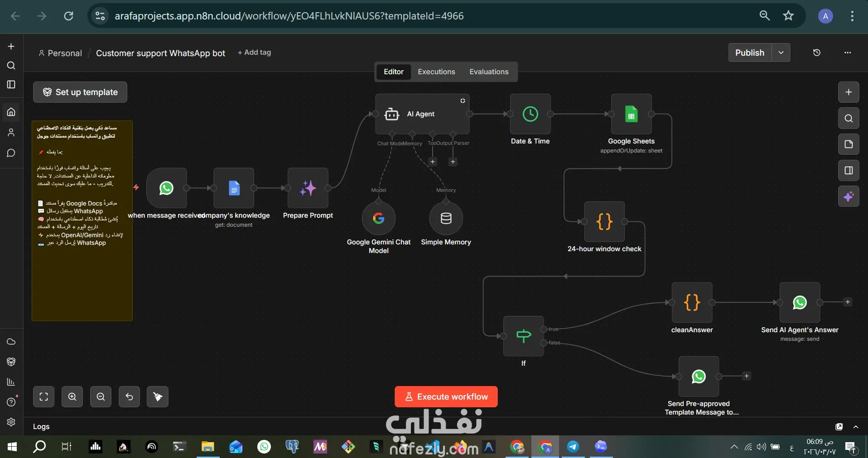This screenshot has height=458, width=868.
Task: Click Add tag link
Action: (255, 52)
